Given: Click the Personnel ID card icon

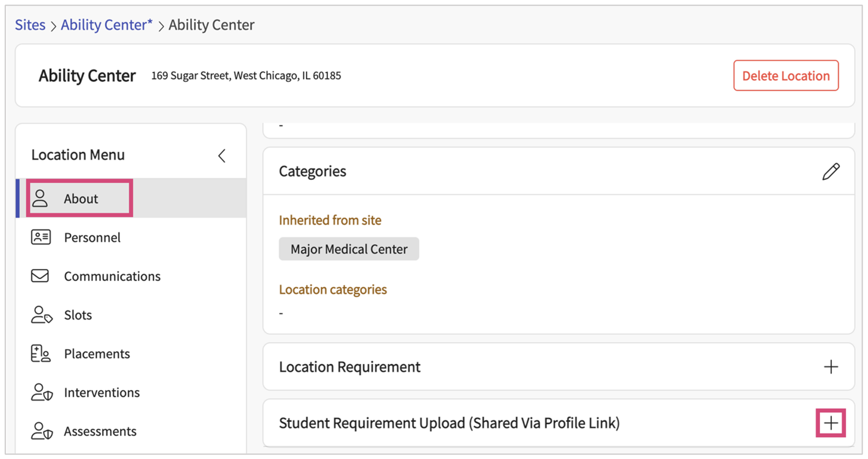Looking at the screenshot, I should coord(41,237).
